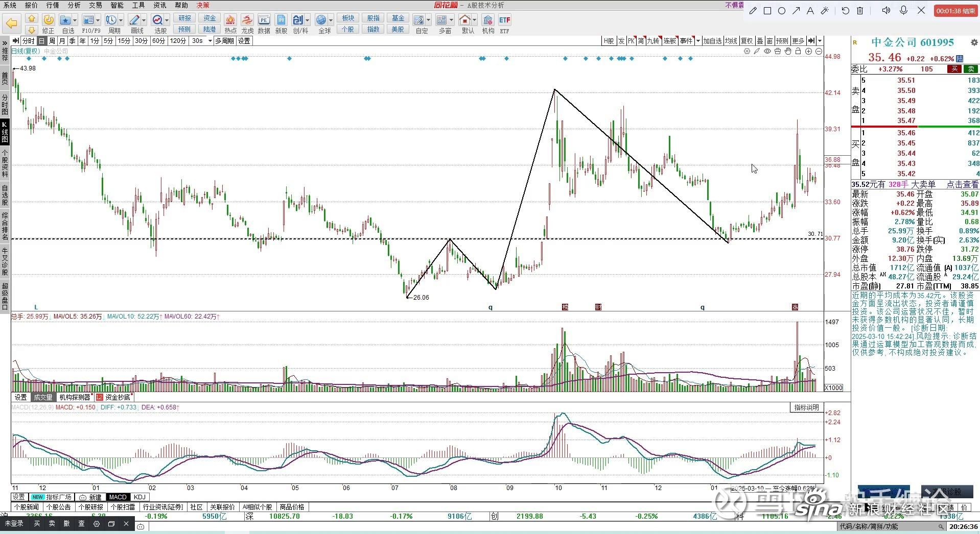Open the 自选 favorites star icon
This screenshot has height=534, width=980.
(65, 20)
